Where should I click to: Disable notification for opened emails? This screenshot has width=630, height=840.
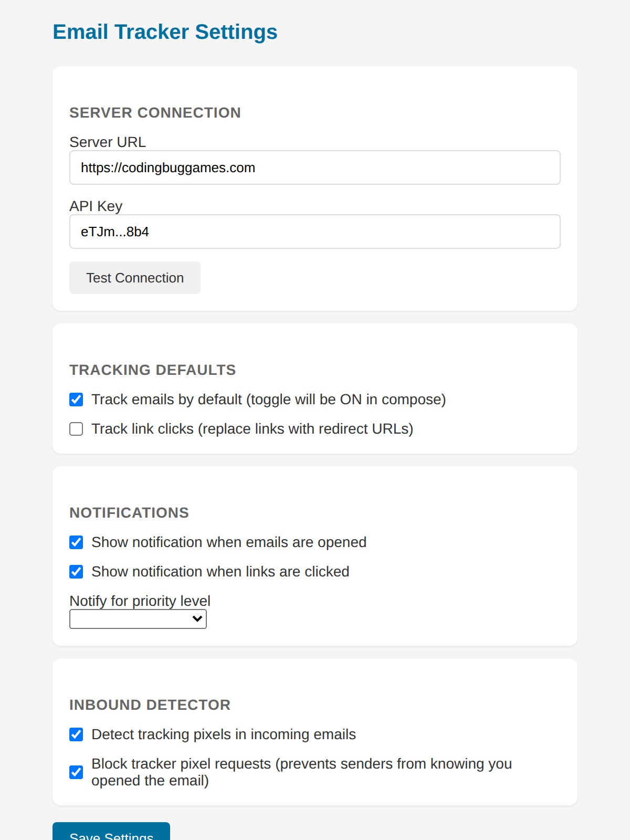pyautogui.click(x=76, y=542)
